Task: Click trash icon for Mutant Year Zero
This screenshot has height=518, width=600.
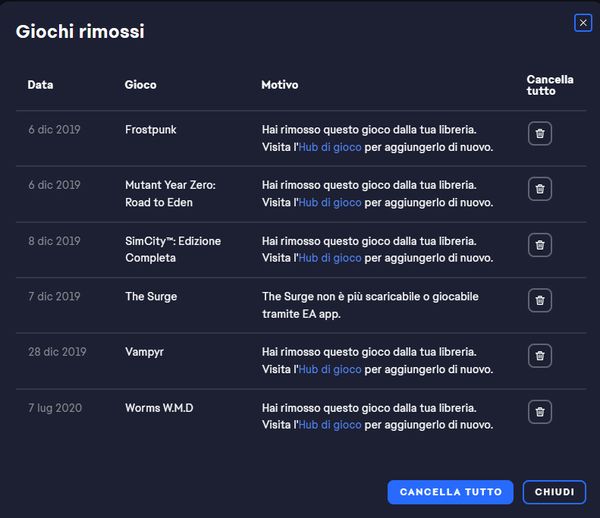Action: [x=539, y=189]
